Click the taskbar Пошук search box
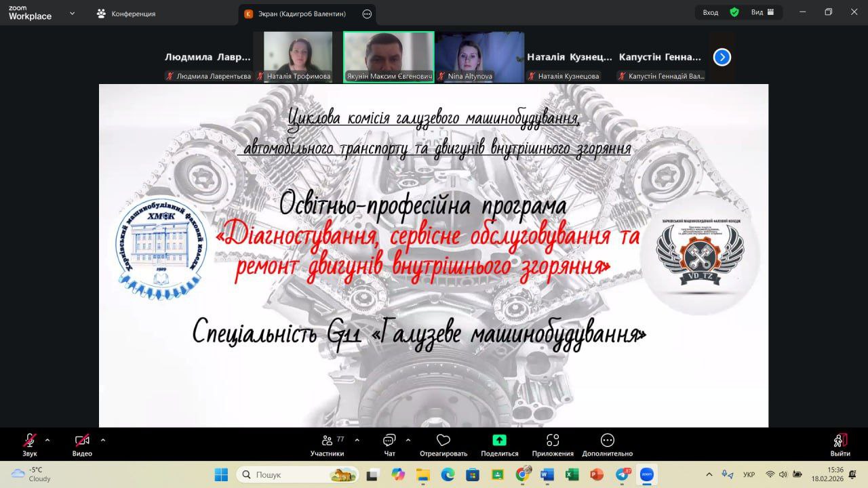Screen dimensions: 868x488 point(298,474)
